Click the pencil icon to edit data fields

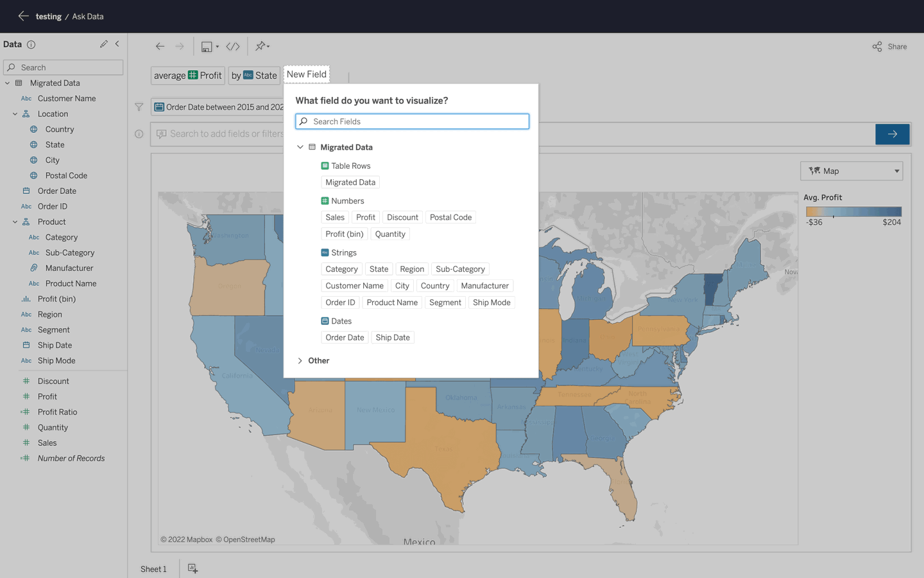coord(103,44)
